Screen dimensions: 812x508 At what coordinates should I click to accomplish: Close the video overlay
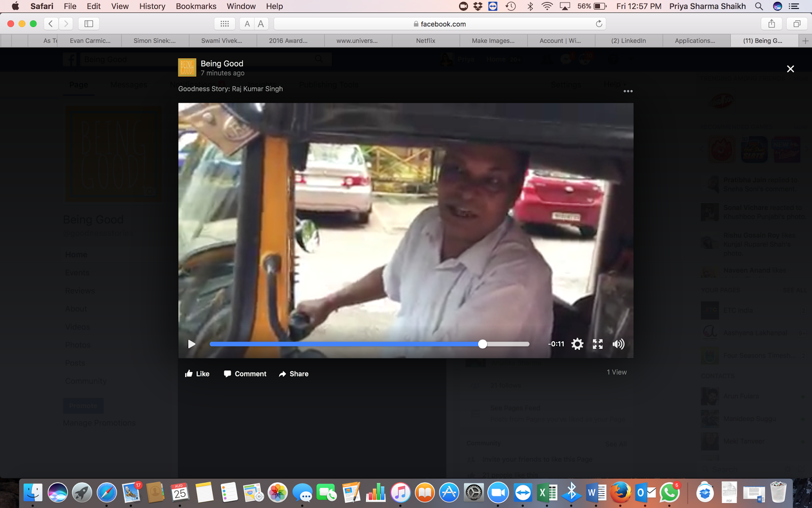coord(790,69)
